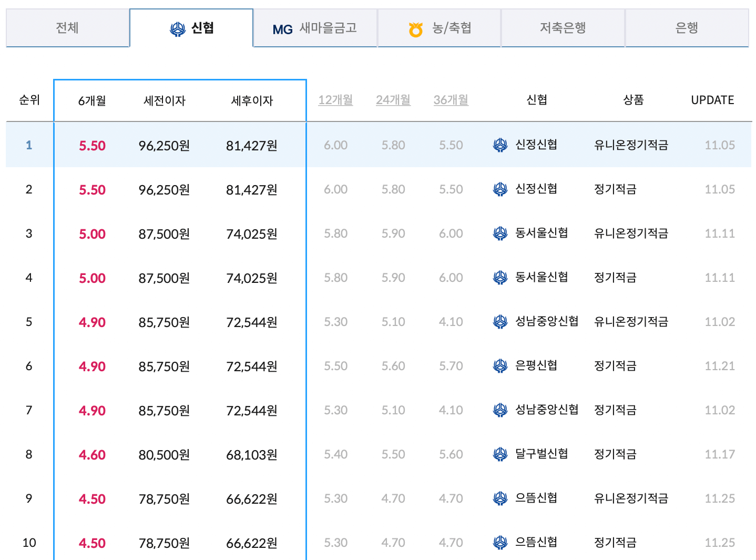Open 동서울신협 in rank 3 row

coord(542,233)
